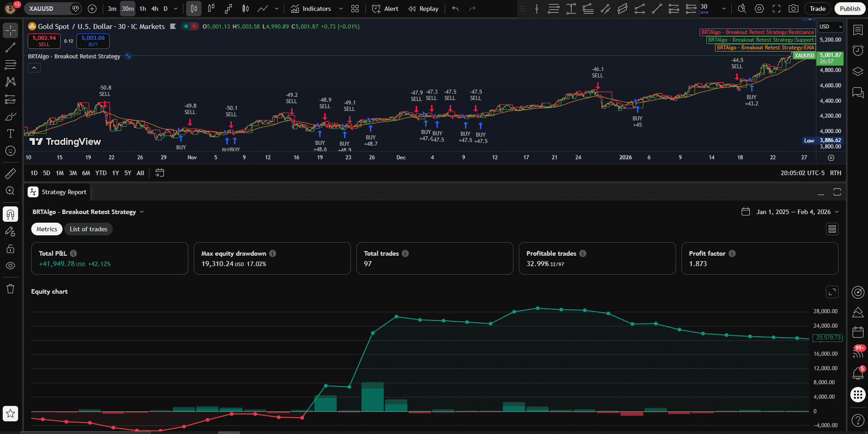Toggle magnet mode for drawings
The image size is (868, 434).
10,214
